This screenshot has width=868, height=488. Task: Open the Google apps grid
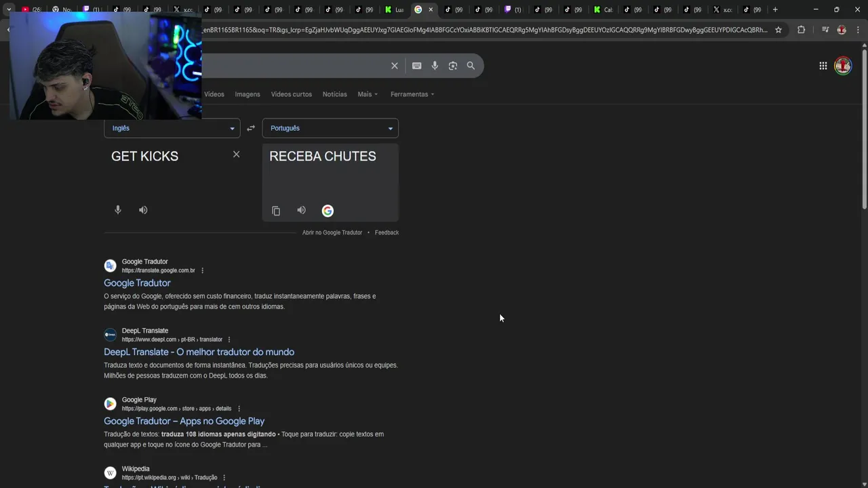coord(823,66)
